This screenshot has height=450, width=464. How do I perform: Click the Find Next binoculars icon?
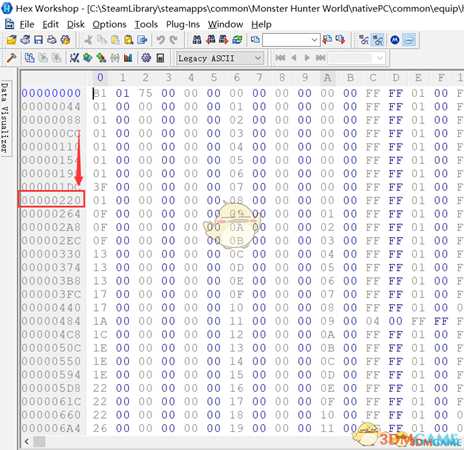click(x=223, y=40)
